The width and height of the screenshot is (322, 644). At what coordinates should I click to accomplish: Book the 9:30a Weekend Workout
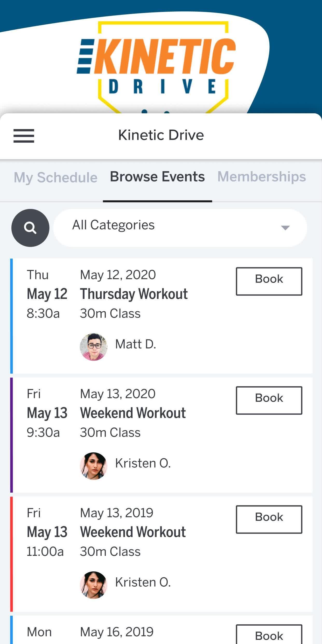click(x=269, y=400)
